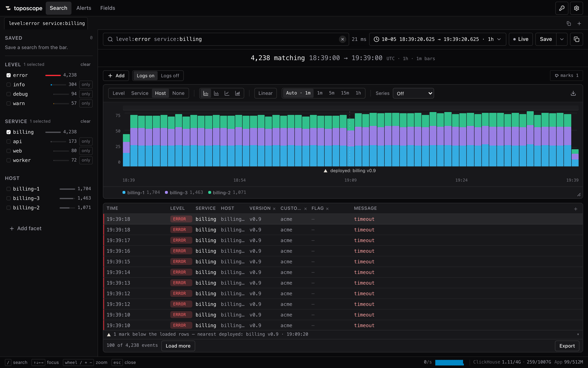Open the Fields tab
The height and width of the screenshot is (368, 588).
click(108, 8)
